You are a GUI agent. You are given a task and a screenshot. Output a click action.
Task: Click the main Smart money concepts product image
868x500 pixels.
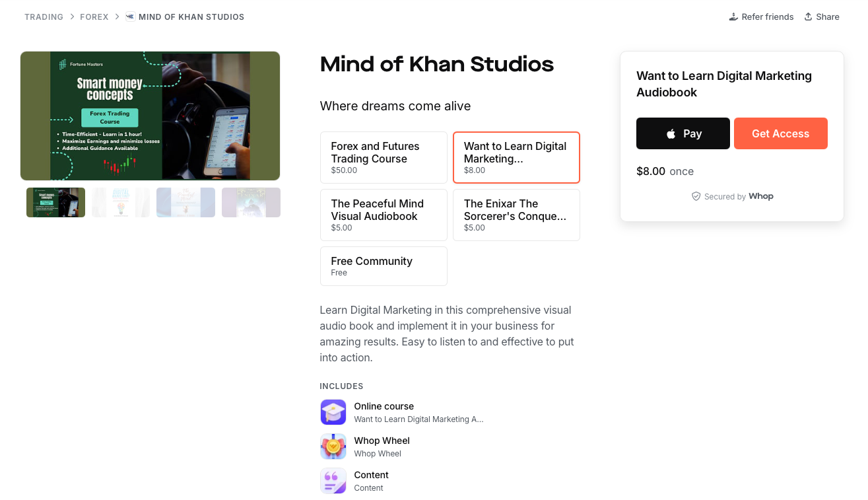pyautogui.click(x=150, y=116)
